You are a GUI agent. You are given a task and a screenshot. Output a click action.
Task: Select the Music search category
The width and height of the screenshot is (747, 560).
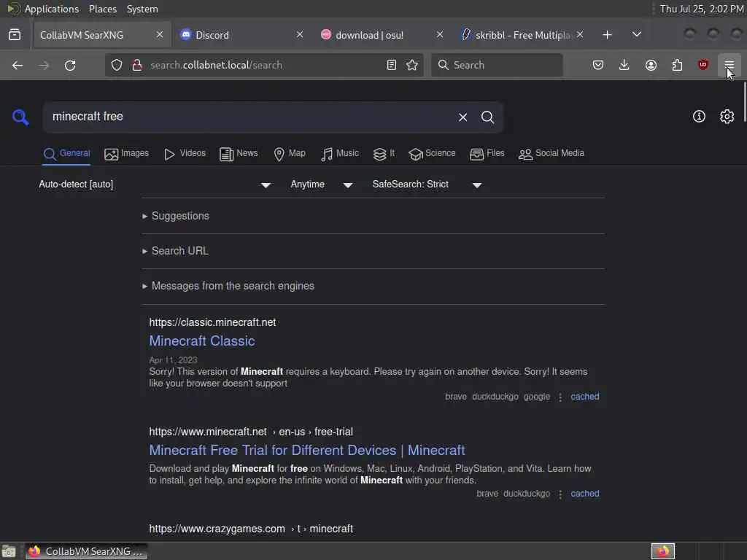pos(340,153)
